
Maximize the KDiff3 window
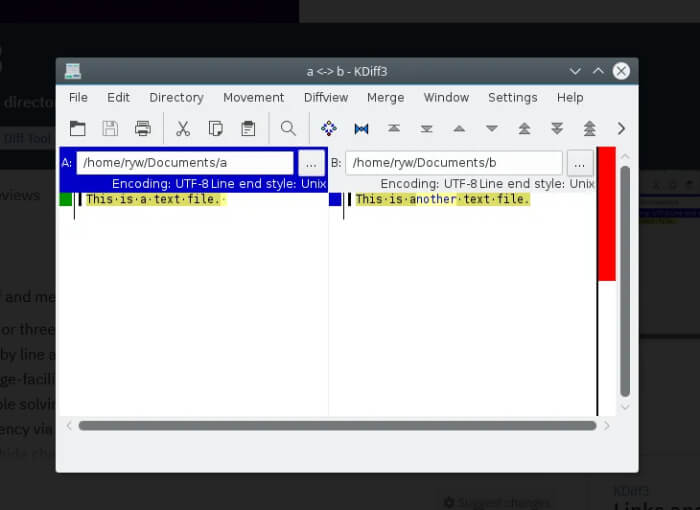coord(598,71)
